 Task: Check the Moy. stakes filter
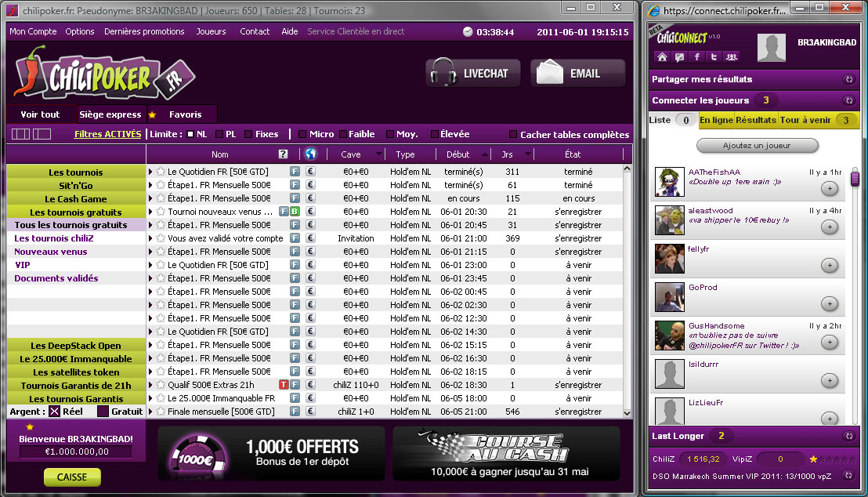(389, 134)
